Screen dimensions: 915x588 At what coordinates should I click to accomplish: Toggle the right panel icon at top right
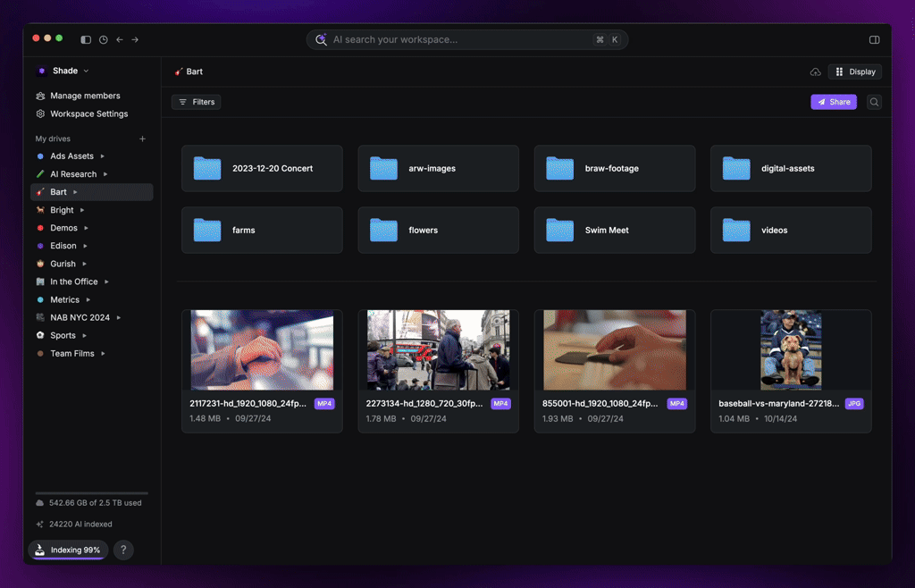tap(874, 39)
